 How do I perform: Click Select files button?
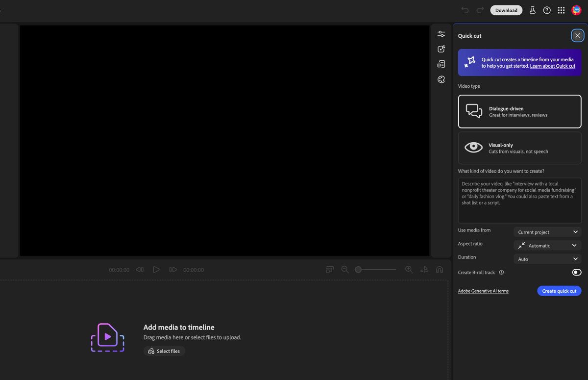tap(164, 351)
